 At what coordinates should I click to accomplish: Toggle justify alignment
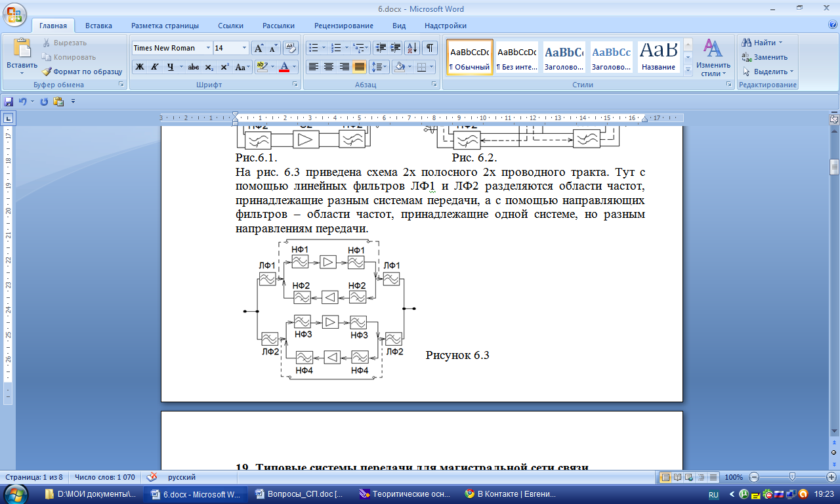tap(359, 67)
